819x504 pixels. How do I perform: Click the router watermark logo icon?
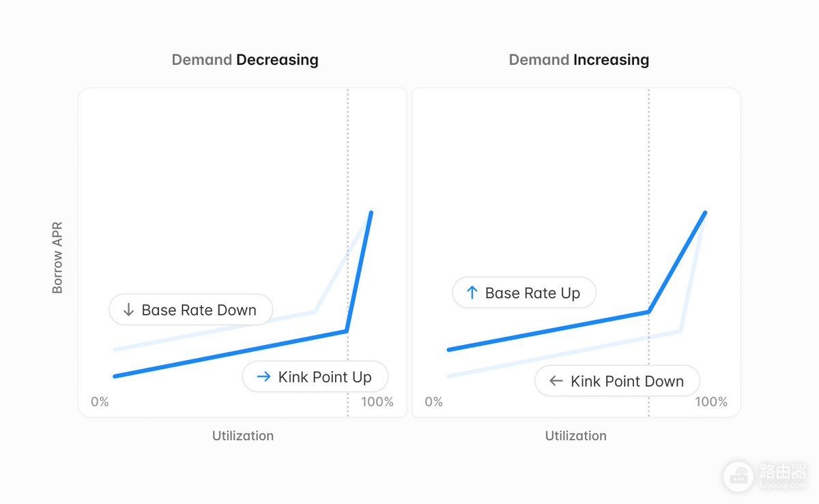tap(738, 475)
